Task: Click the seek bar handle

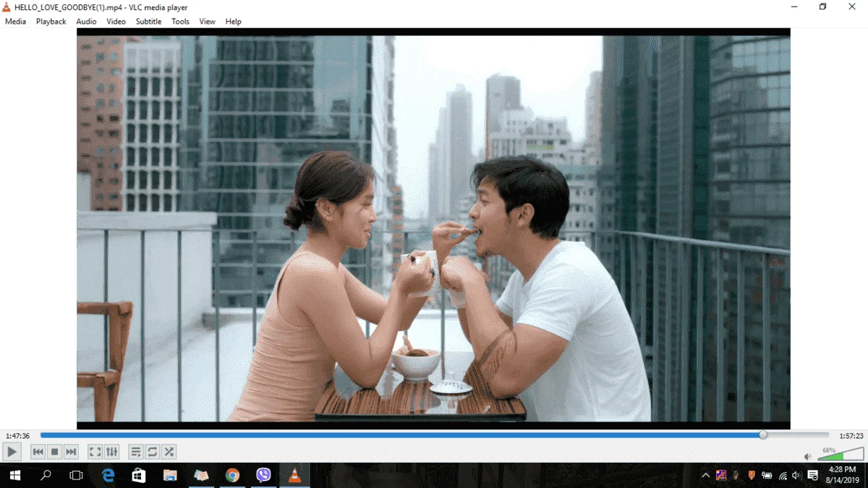Action: pyautogui.click(x=763, y=435)
